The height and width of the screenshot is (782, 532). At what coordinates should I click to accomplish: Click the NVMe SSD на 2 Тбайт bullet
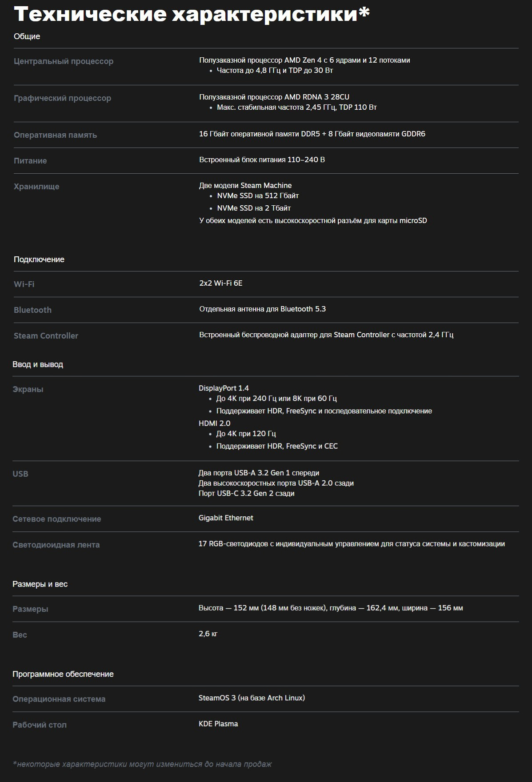[254, 208]
